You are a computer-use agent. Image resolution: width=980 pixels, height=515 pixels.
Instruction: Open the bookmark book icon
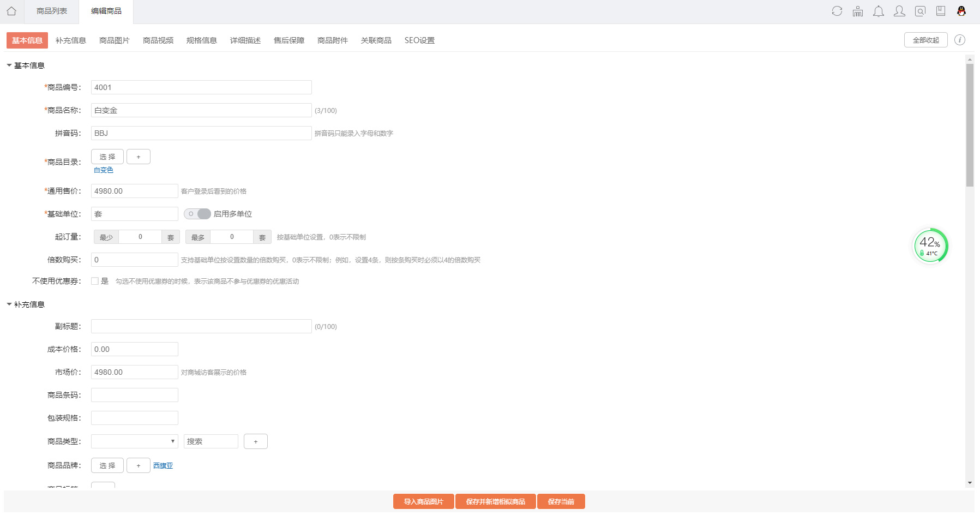click(941, 11)
